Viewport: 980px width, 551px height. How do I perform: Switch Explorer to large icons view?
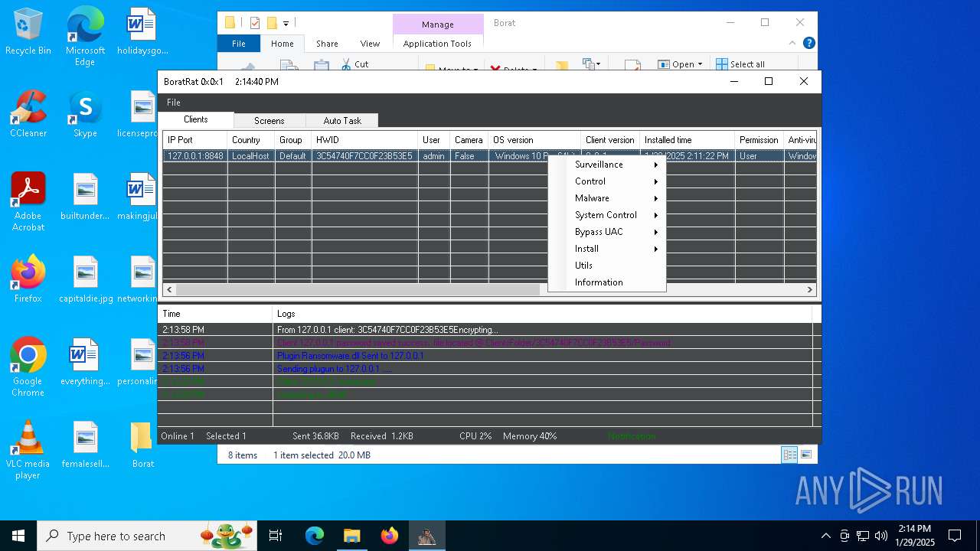(x=805, y=455)
